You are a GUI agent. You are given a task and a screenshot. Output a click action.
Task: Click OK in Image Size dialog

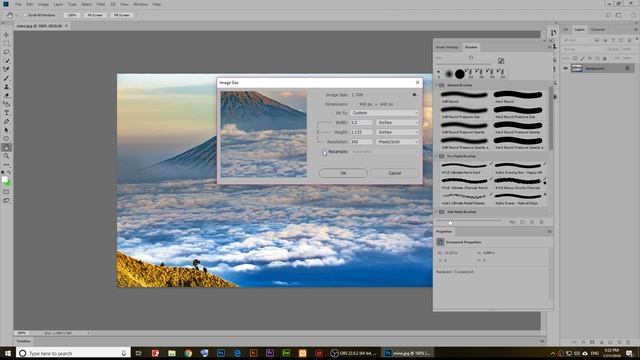click(343, 173)
